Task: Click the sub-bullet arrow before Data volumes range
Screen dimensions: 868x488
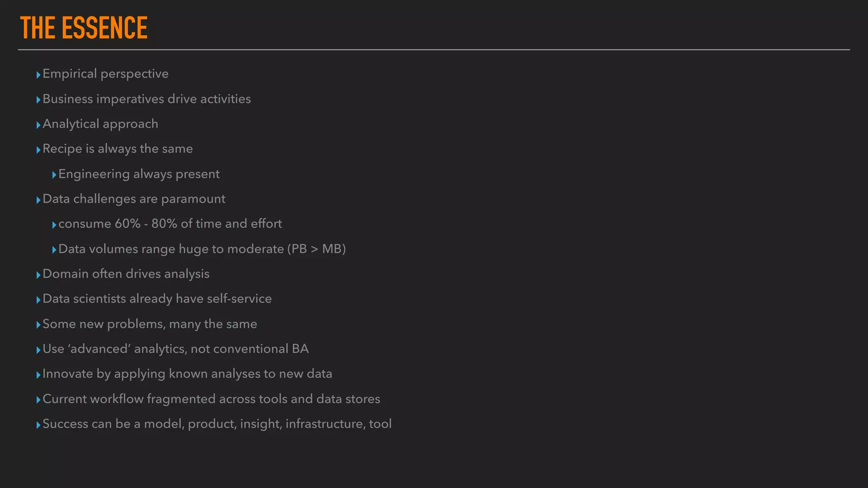Action: click(x=54, y=250)
